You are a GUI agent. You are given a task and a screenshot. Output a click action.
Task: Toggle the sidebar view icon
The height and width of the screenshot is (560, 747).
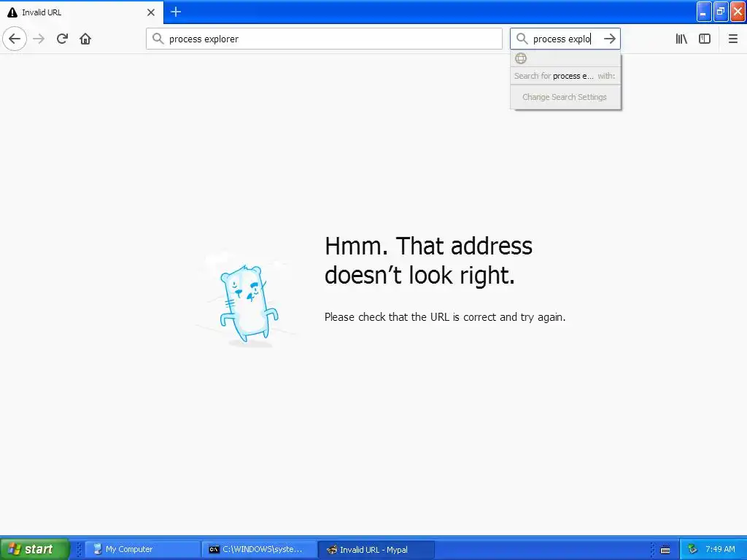pos(705,39)
